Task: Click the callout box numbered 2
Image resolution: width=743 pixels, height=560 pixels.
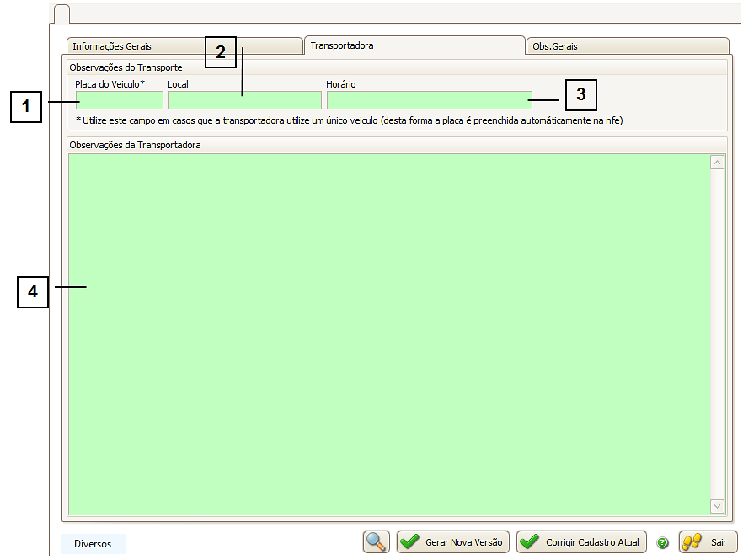Action: [x=221, y=52]
